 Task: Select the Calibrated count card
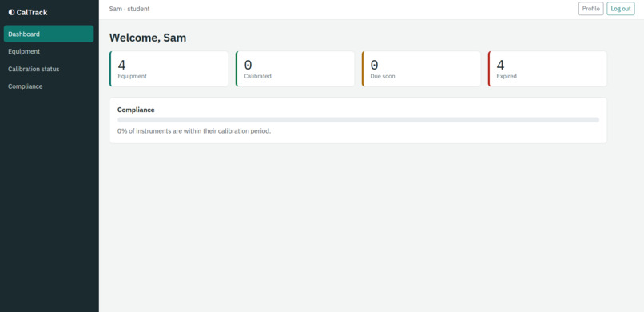pyautogui.click(x=295, y=69)
